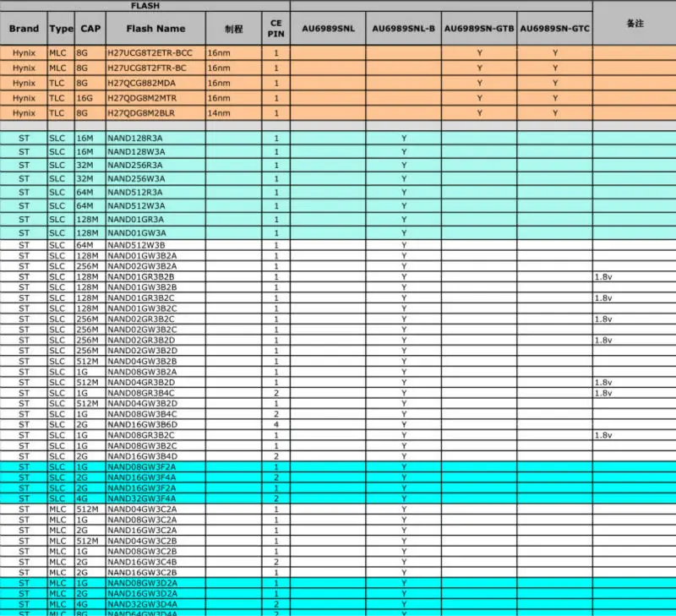This screenshot has width=676, height=616.
Task: Select cell NAND08GW3B4C
Action: point(155,414)
